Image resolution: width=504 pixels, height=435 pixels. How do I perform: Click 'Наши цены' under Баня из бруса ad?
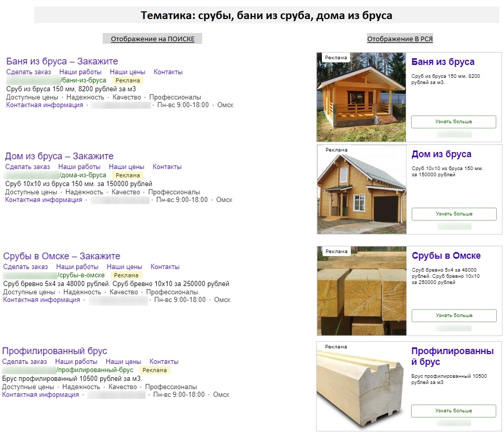[x=127, y=72]
